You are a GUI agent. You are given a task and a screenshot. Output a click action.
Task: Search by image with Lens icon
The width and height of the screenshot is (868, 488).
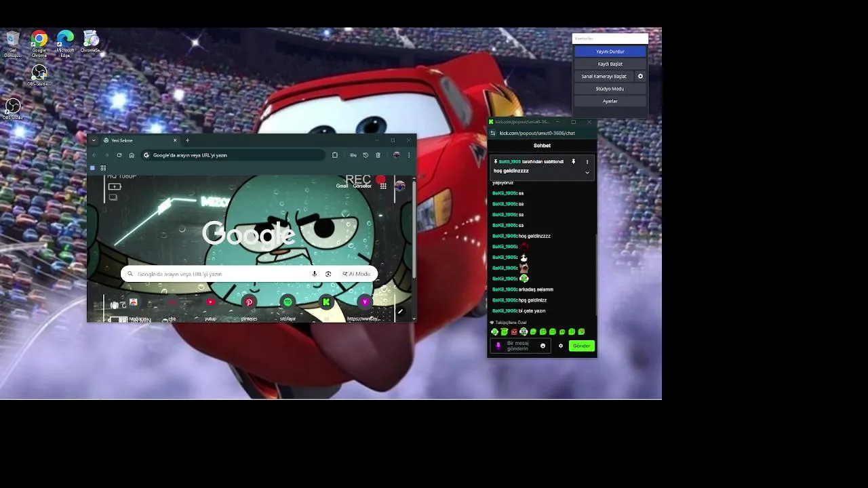(x=328, y=274)
